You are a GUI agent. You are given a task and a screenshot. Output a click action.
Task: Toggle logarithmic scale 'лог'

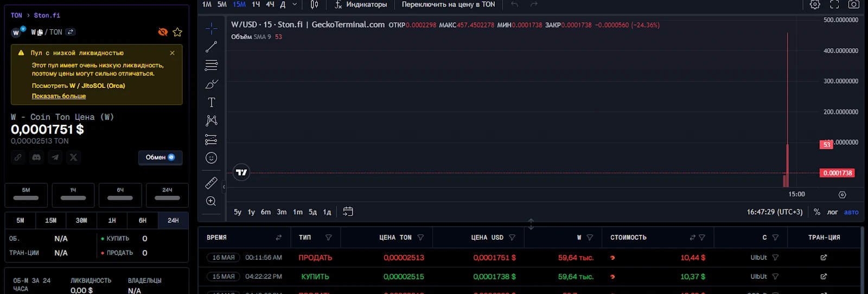coord(833,212)
